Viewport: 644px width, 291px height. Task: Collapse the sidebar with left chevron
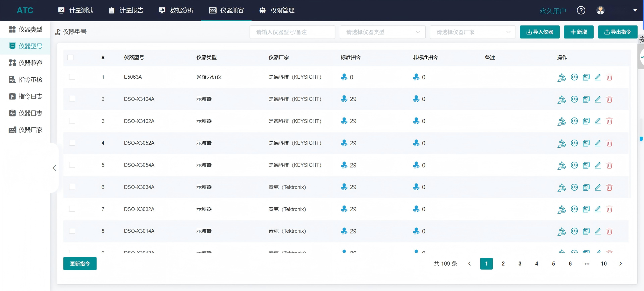pyautogui.click(x=54, y=168)
